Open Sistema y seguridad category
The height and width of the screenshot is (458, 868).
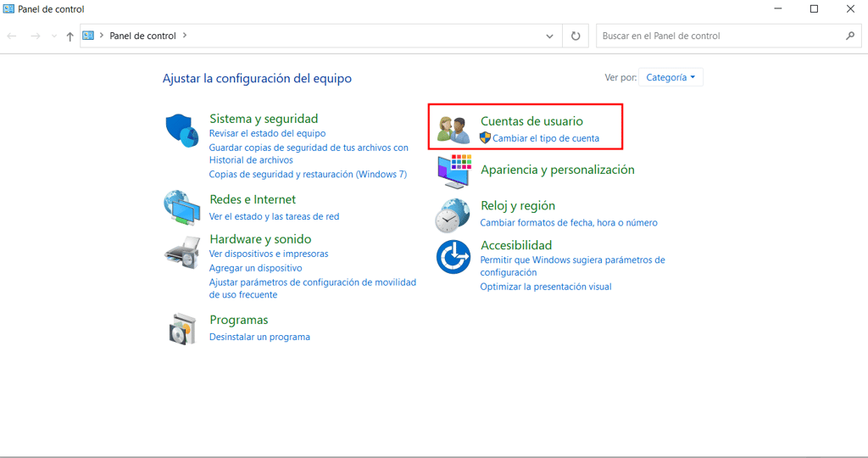point(264,119)
